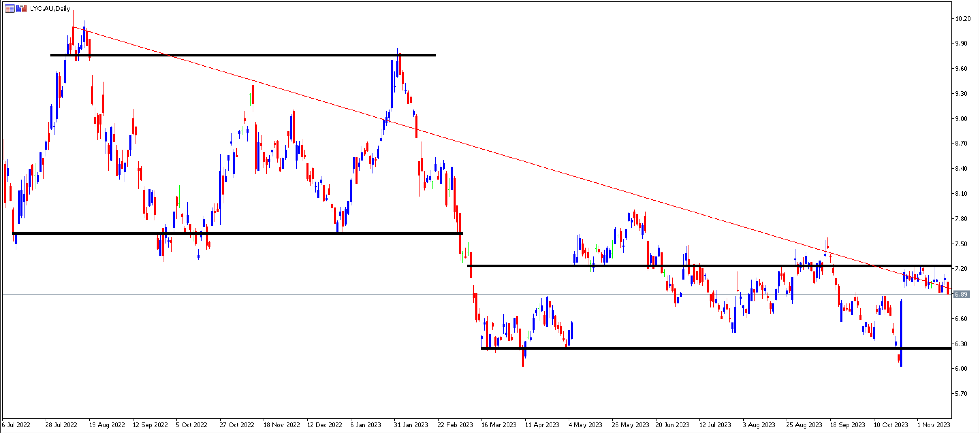Click the 18 Sep 2023 date label
The width and height of the screenshot is (980, 434).
(848, 425)
